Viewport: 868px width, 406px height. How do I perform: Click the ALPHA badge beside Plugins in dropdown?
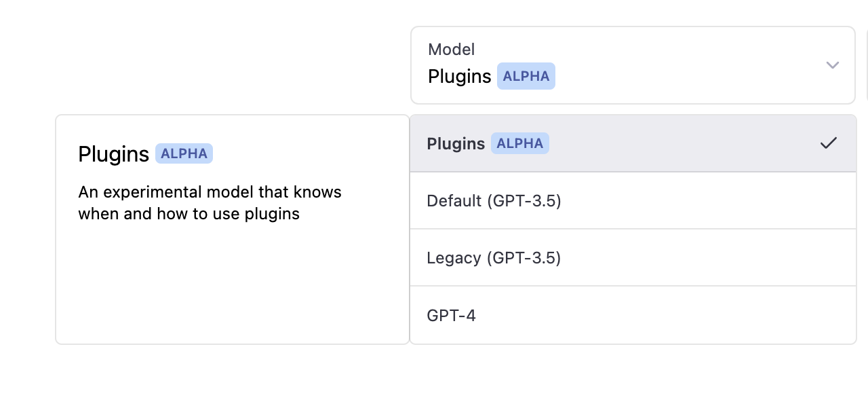pyautogui.click(x=520, y=143)
